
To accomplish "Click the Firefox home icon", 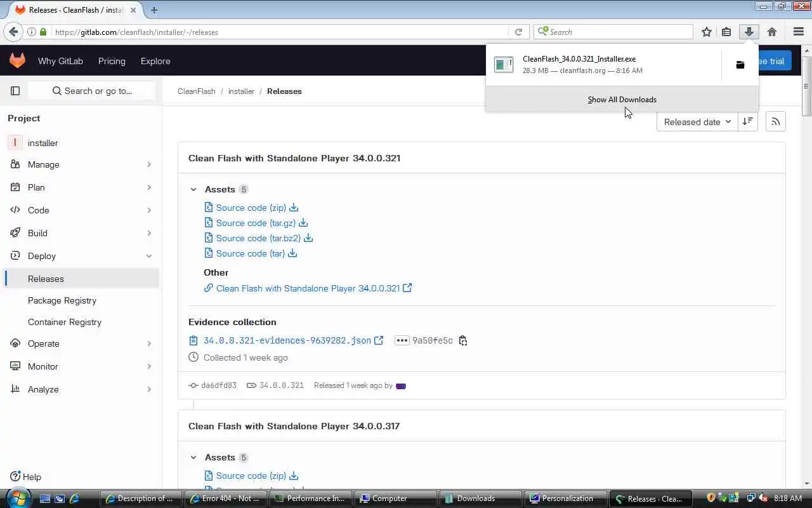I will (x=772, y=32).
